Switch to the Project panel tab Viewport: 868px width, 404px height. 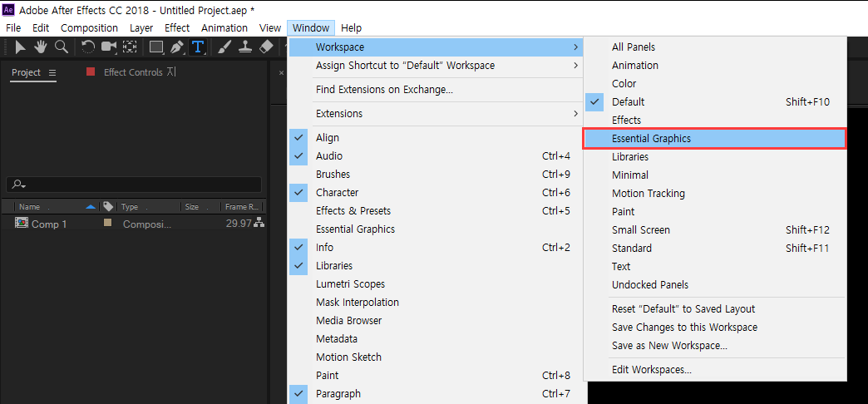point(27,72)
